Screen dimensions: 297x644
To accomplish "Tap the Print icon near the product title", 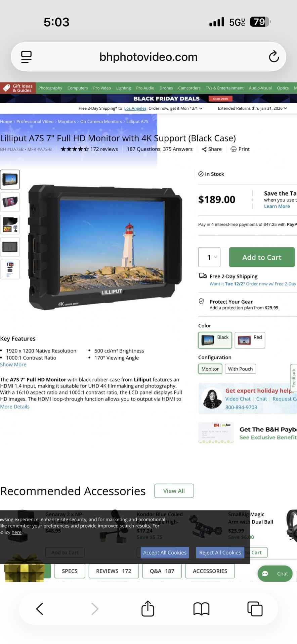I will pos(233,149).
